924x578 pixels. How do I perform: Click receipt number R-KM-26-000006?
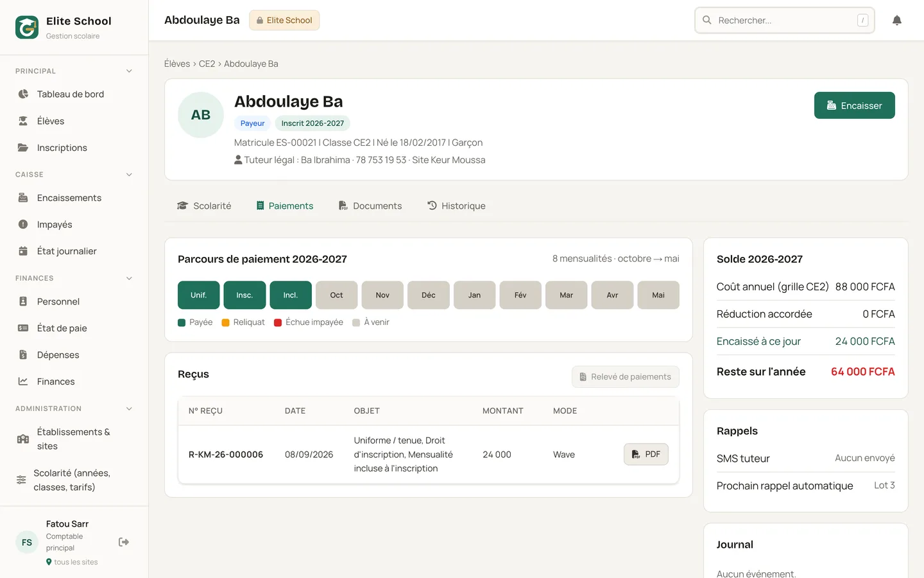tap(226, 455)
